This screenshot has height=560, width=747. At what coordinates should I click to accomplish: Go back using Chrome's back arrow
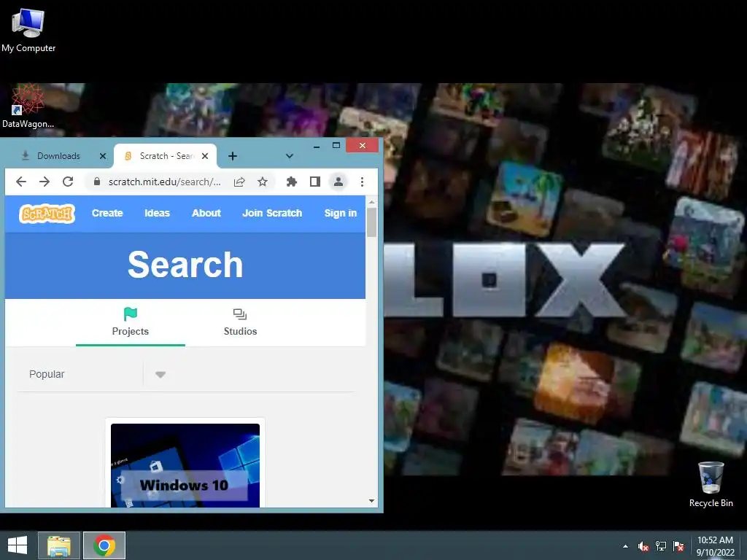point(21,182)
